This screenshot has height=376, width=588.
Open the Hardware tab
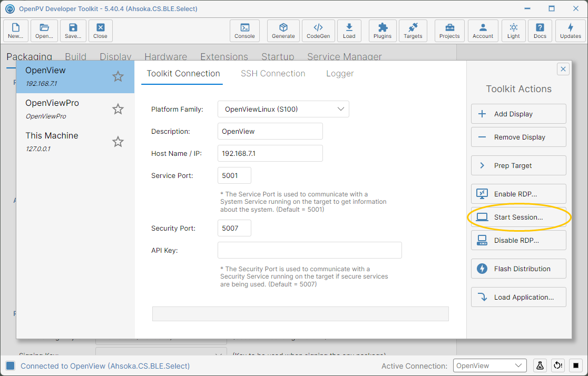pyautogui.click(x=166, y=56)
